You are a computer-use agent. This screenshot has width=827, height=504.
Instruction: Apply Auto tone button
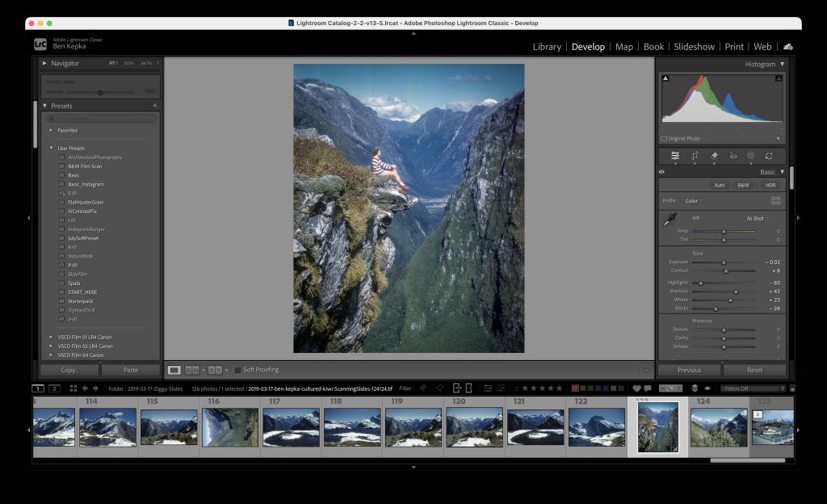point(720,185)
